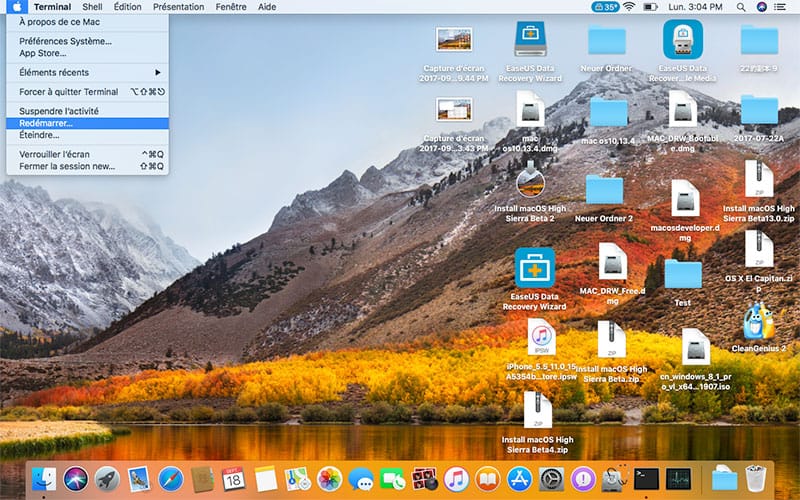Screen dimensions: 800x500
Task: Open Notes app in Dock
Action: pyautogui.click(x=265, y=480)
